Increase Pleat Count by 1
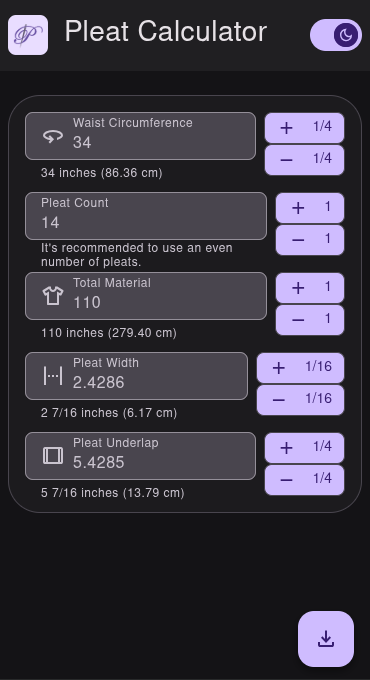Viewport: 370px width, 680px height. coord(310,208)
